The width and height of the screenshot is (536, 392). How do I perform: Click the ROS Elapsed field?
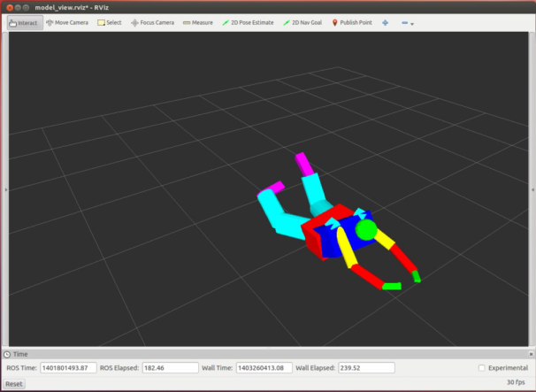coord(170,368)
